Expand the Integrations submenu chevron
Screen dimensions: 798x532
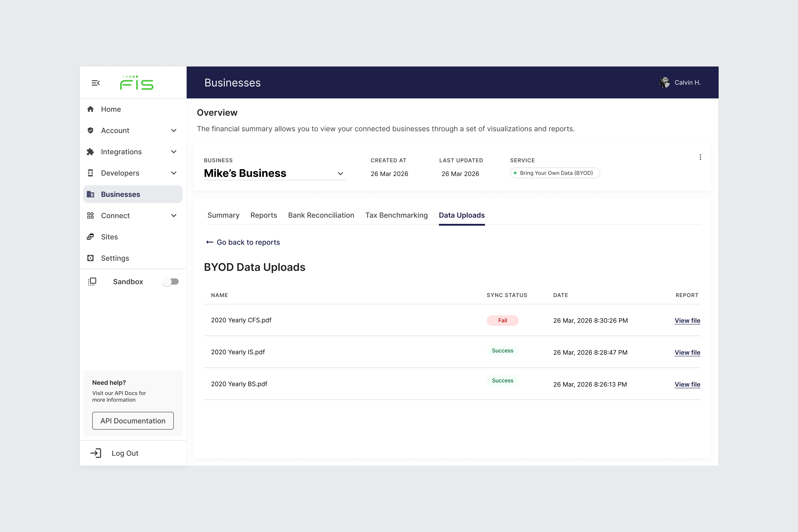coord(174,152)
